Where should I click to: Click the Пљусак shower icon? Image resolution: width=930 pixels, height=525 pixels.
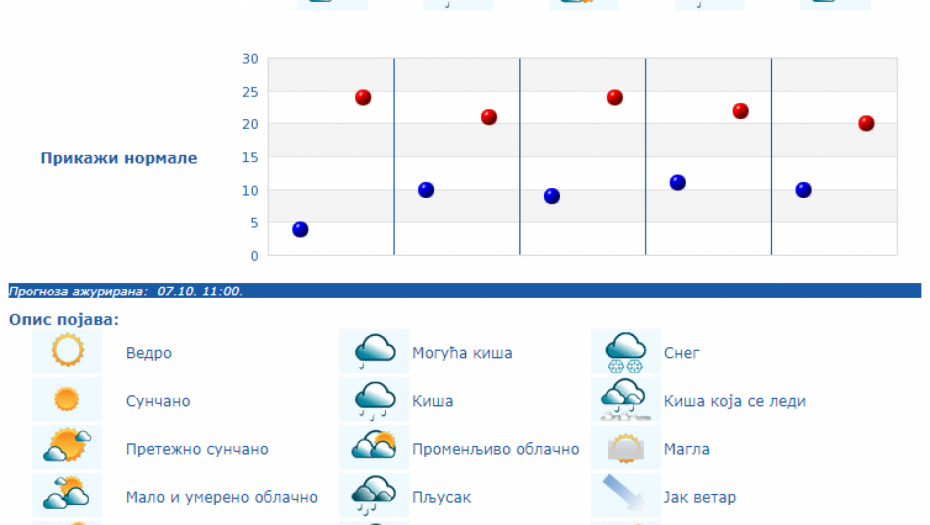(x=375, y=496)
